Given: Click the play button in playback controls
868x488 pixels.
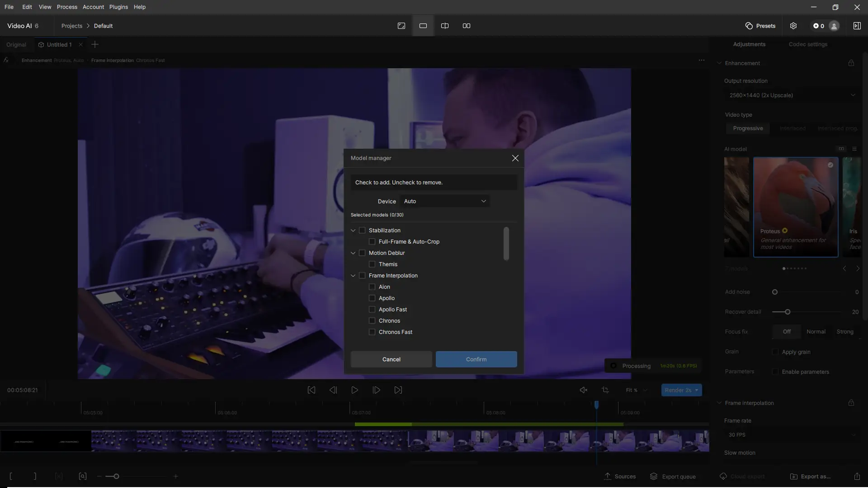Looking at the screenshot, I should click(355, 390).
